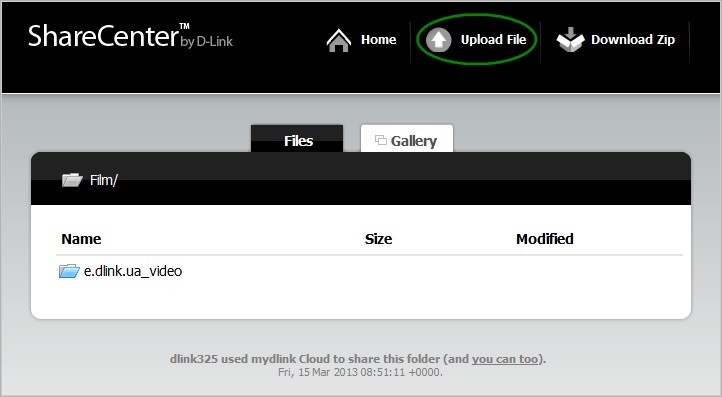
Task: Click the 'dlink325 used mydlink Cloud' text
Action: coord(250,359)
